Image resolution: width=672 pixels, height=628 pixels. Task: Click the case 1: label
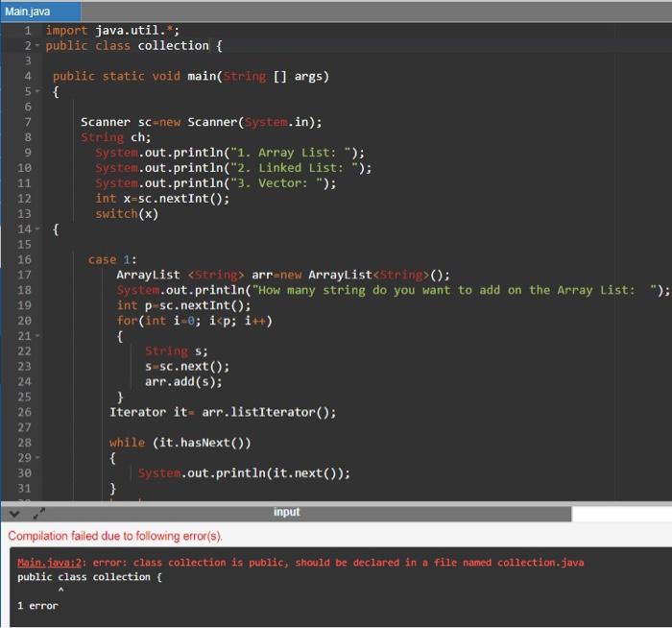click(112, 259)
